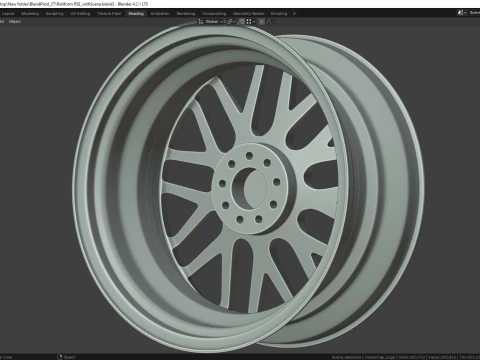Select the Shading workspace tab

click(x=136, y=14)
